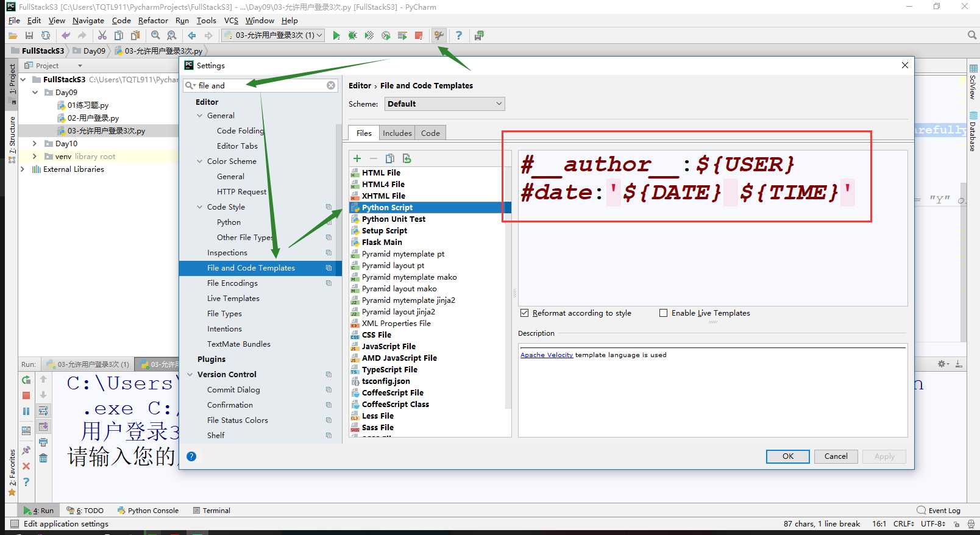Viewport: 980px width, 535px height.
Task: Click the Cancel button
Action: pos(836,456)
